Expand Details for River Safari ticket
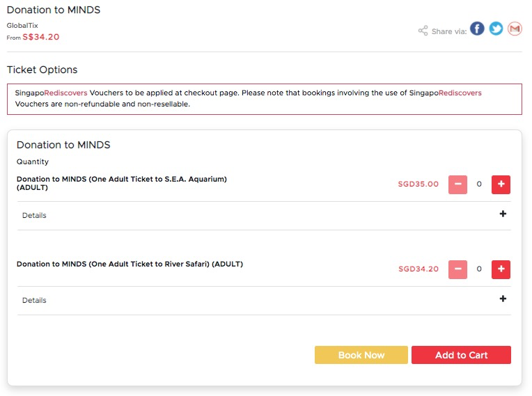 [x=264, y=301]
